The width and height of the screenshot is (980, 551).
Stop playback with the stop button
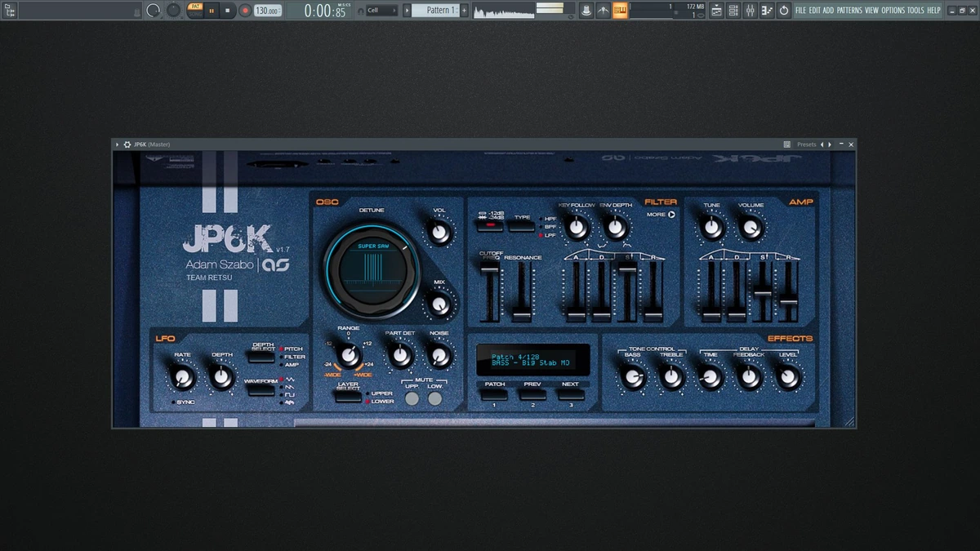coord(228,11)
